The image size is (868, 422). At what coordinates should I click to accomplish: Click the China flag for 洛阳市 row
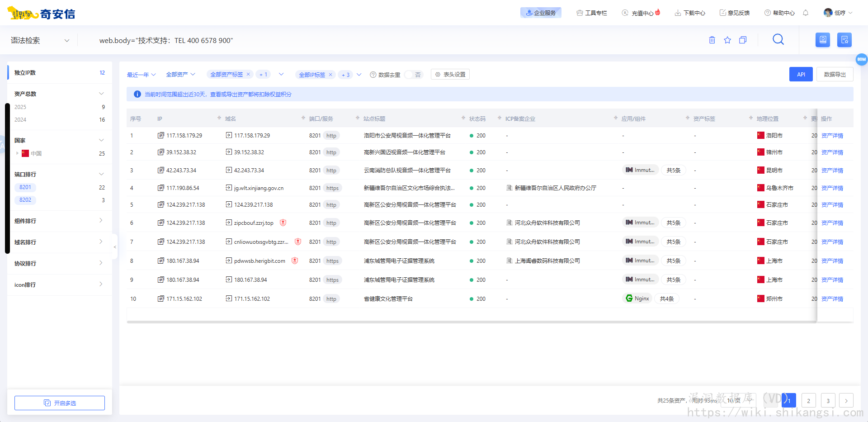tap(761, 135)
